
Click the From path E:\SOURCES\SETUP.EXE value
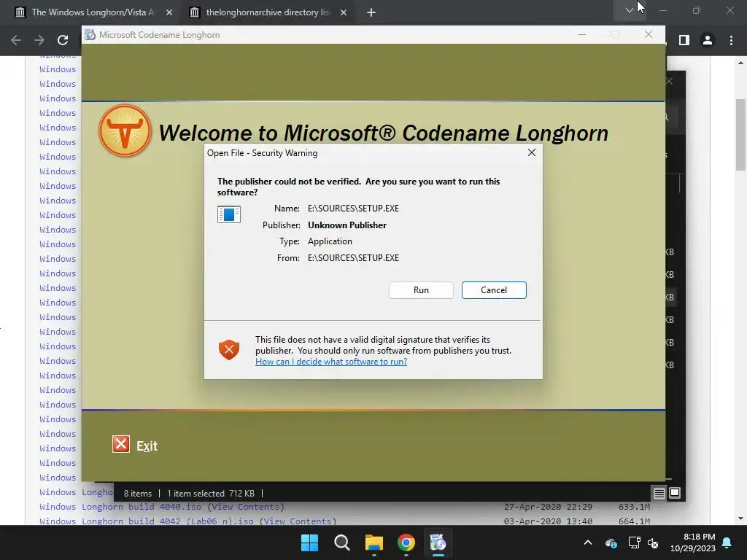[x=353, y=257]
